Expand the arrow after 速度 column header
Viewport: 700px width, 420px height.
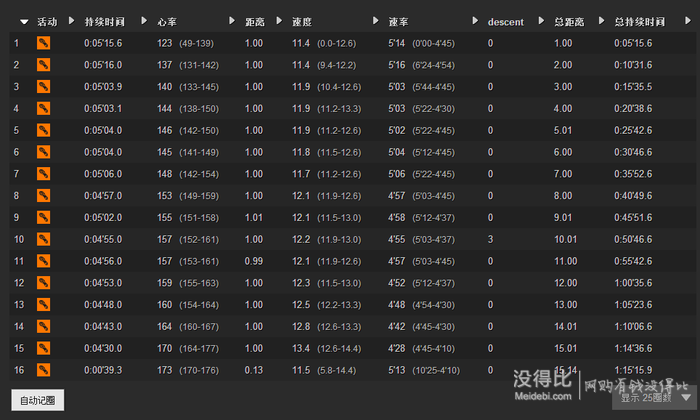pyautogui.click(x=375, y=21)
